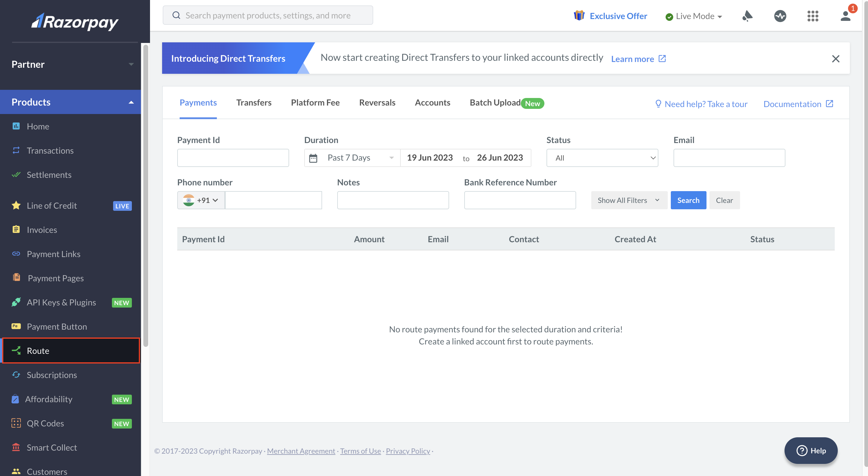
Task: Collapse the Products section
Action: tap(70, 102)
